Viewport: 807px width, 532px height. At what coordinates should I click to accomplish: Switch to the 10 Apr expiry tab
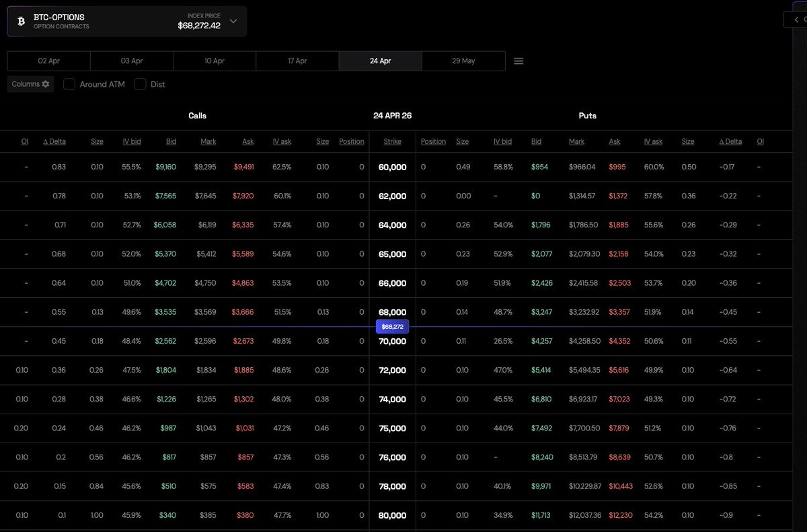point(215,61)
